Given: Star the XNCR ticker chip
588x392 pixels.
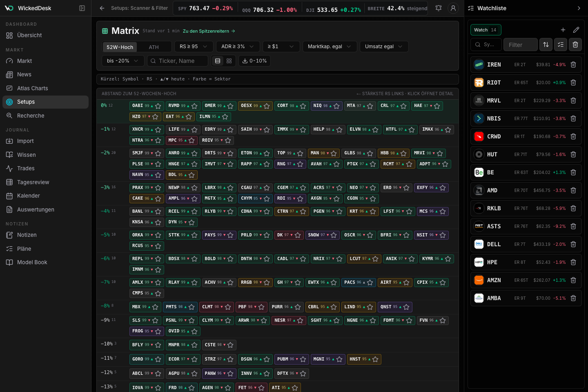Looking at the screenshot, I should pos(158,130).
